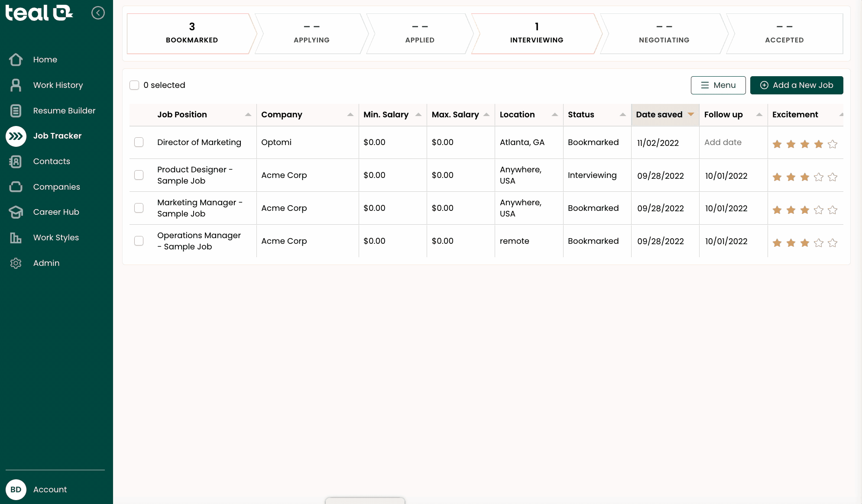Open the Job Tracker sidebar link
The height and width of the screenshot is (504, 862).
(x=57, y=136)
